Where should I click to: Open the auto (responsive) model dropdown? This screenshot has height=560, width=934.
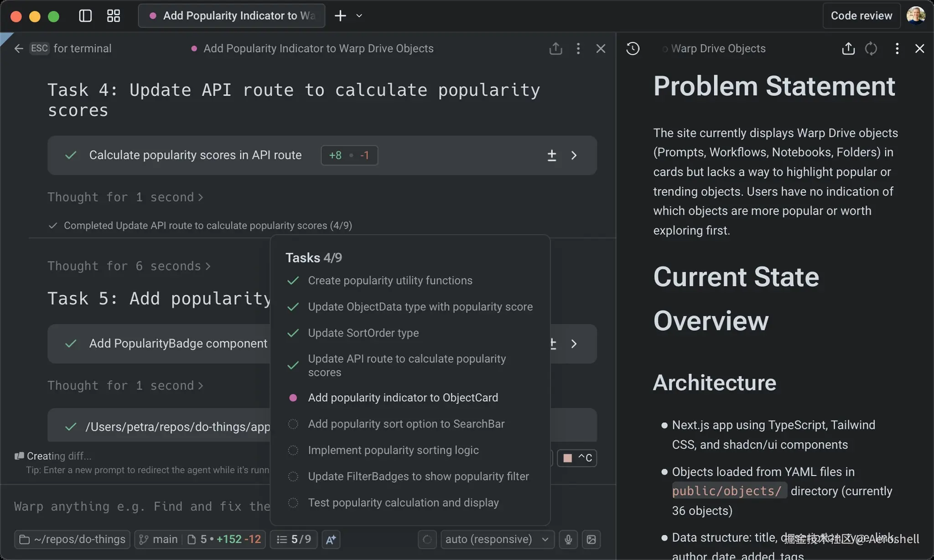pos(497,539)
